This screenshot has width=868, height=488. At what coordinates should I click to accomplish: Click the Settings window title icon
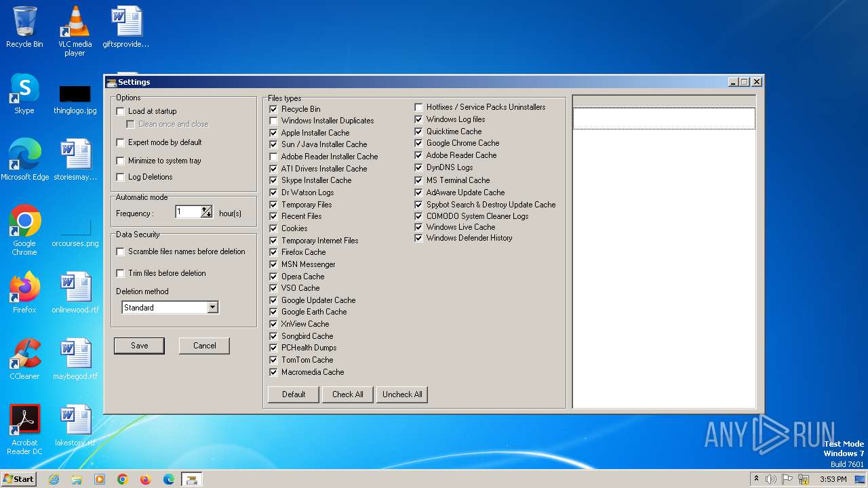pyautogui.click(x=112, y=82)
